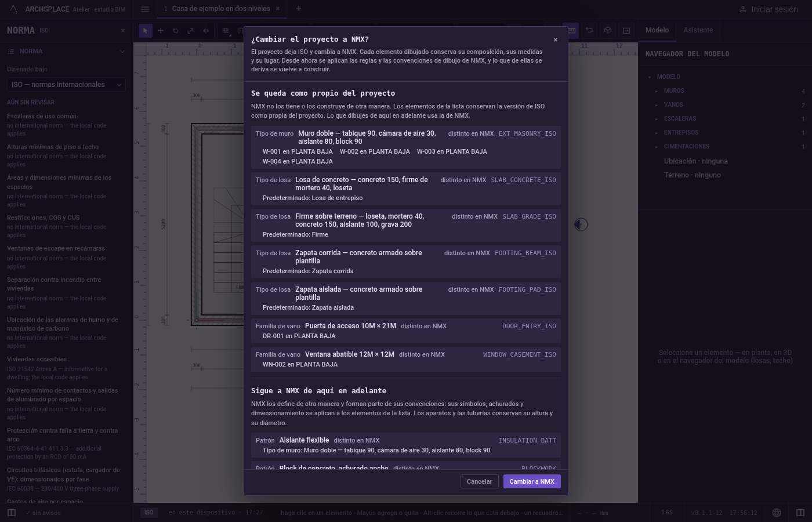The width and height of the screenshot is (812, 522).
Task: Click 'Terreno · ninguno' in model navigator
Action: tap(693, 175)
